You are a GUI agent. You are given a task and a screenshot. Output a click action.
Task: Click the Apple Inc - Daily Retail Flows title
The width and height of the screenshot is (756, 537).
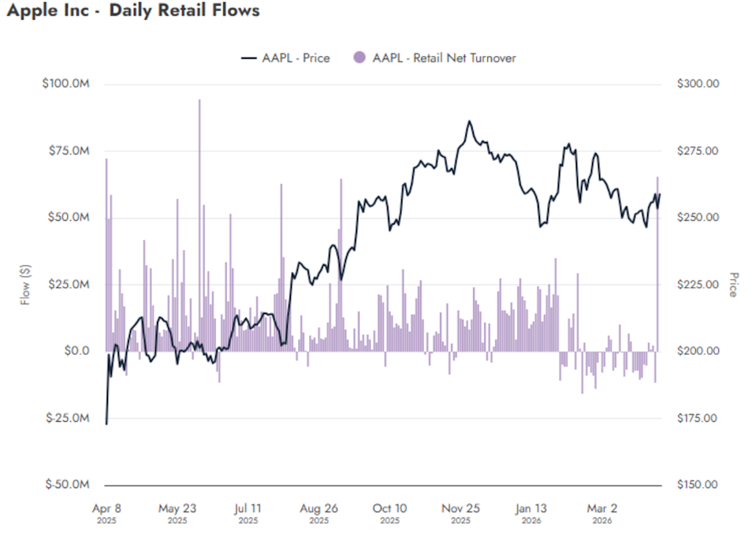click(x=132, y=11)
